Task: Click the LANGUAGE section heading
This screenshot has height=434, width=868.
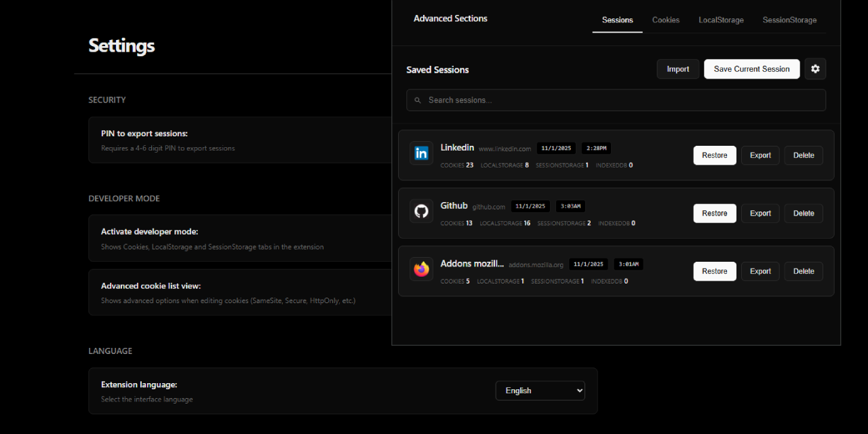Action: click(111, 351)
